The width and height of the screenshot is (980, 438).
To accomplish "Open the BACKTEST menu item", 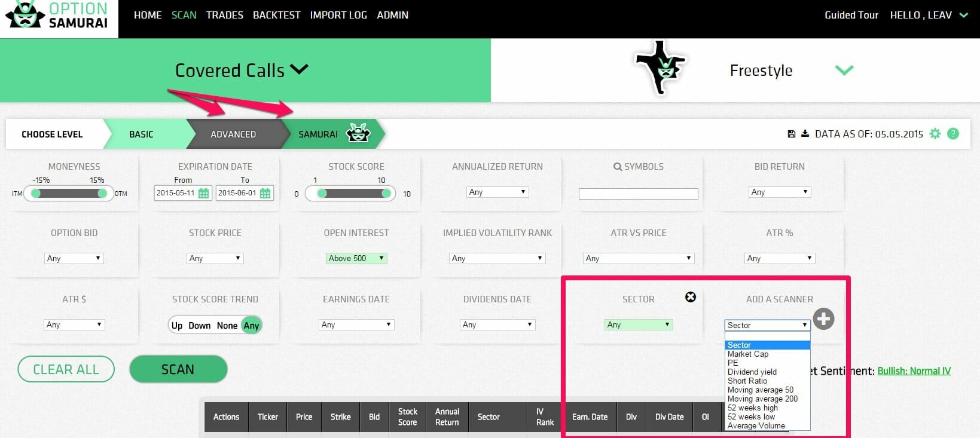I will [276, 15].
